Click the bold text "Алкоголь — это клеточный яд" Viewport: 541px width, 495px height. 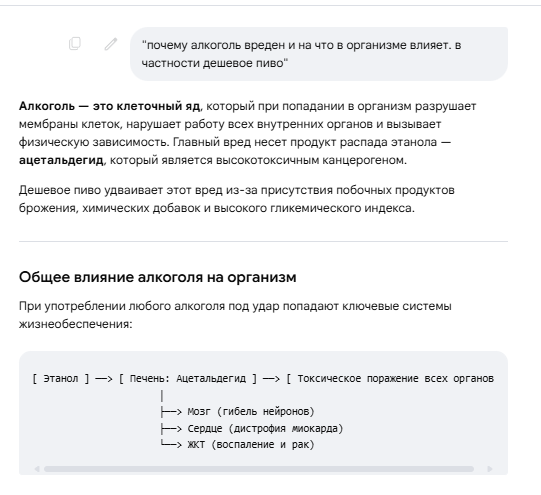pyautogui.click(x=109, y=106)
